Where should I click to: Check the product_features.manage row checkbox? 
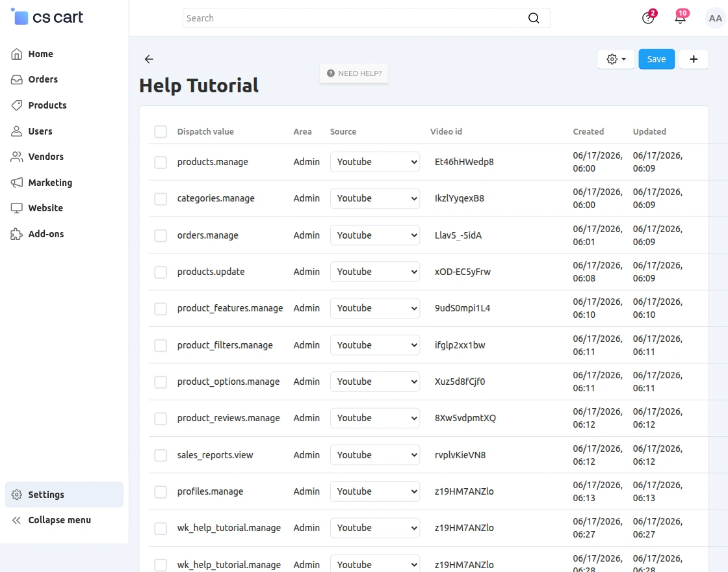click(x=161, y=309)
